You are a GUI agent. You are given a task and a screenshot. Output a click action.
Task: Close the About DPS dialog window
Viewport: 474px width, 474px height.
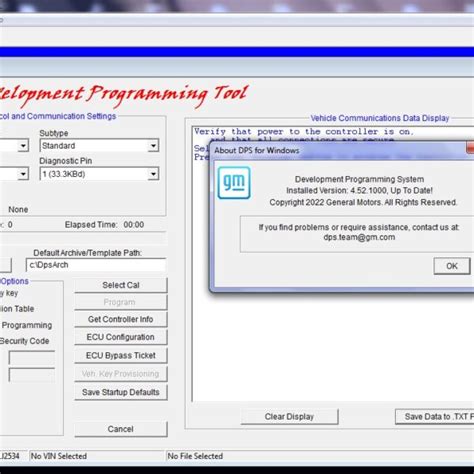pyautogui.click(x=470, y=148)
